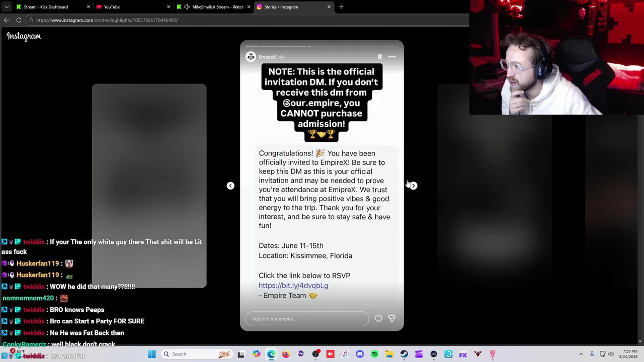644x362 pixels.
Task: Click the nomnomnom420 chat username
Action: [x=28, y=298]
